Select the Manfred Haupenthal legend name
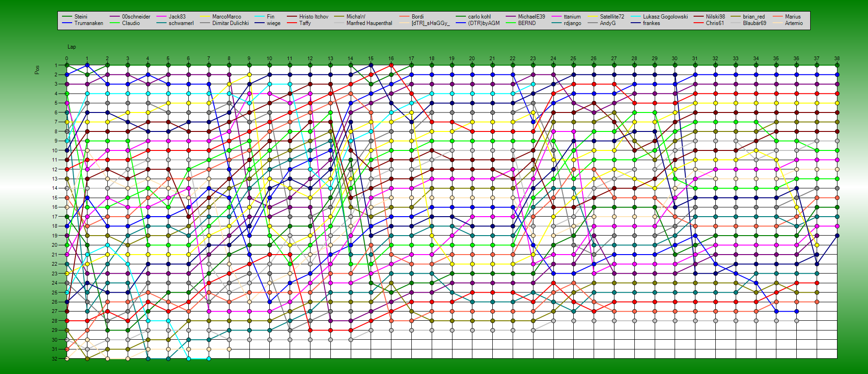Screen dimensions: 868x374 tap(369, 23)
